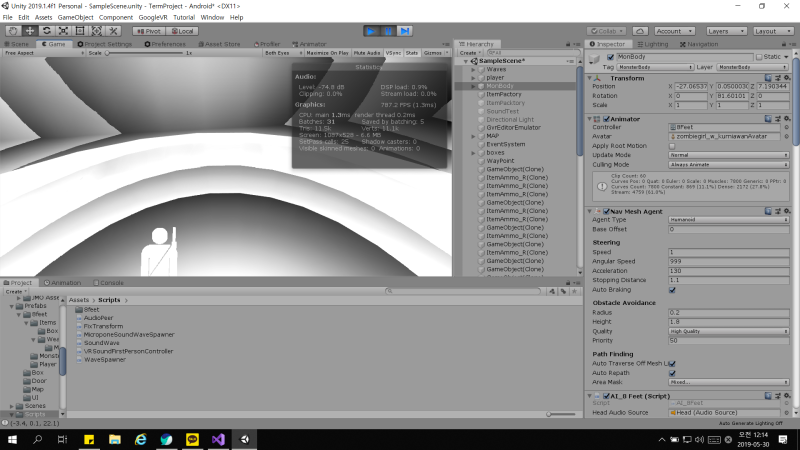
Task: Select the Scale tool
Action: (63, 31)
